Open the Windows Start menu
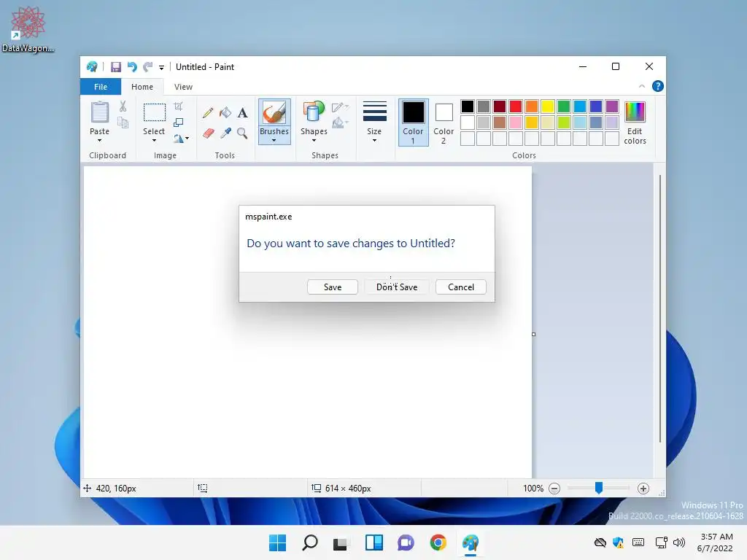The width and height of the screenshot is (747, 560). pyautogui.click(x=278, y=542)
